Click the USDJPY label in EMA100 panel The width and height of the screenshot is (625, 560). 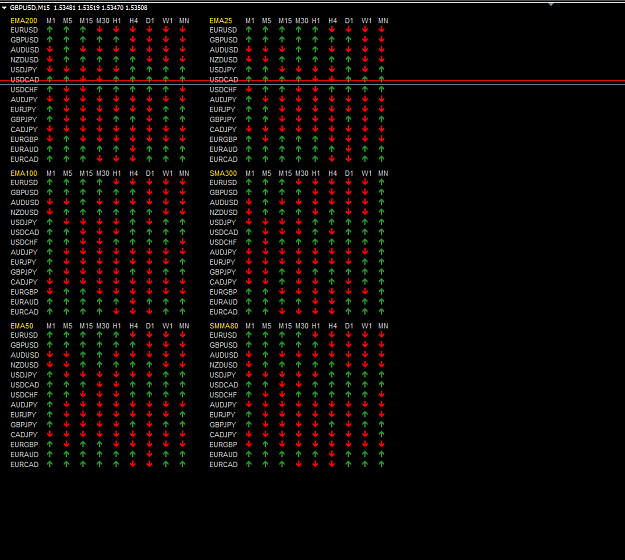[x=24, y=222]
